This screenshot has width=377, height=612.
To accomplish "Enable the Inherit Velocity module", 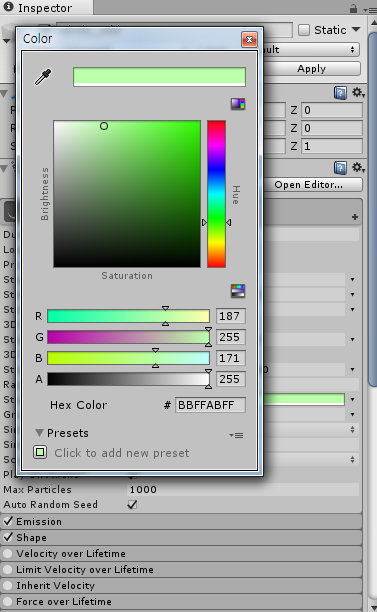I will pyautogui.click(x=7, y=585).
